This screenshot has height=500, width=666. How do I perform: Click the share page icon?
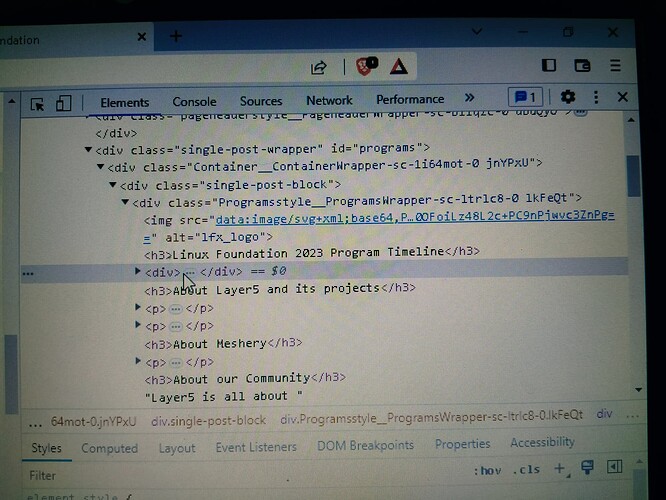(x=319, y=68)
